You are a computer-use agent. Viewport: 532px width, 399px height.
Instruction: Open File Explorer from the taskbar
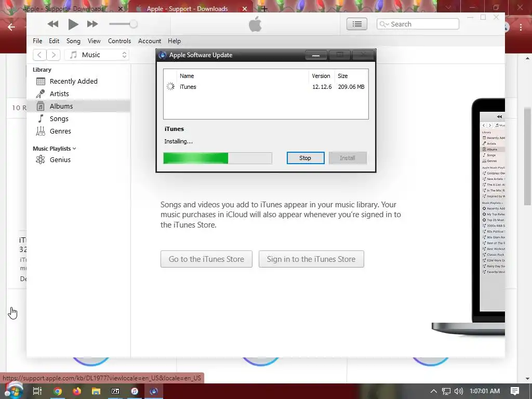click(96, 391)
